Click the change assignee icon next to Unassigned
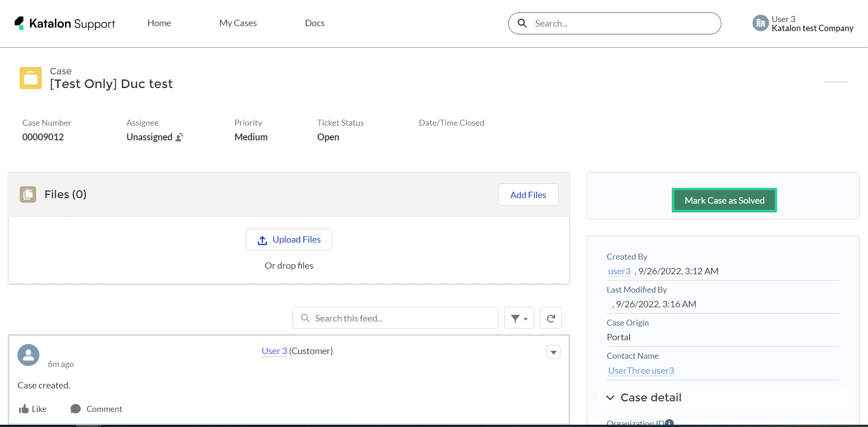This screenshot has width=868, height=427. pyautogui.click(x=180, y=137)
